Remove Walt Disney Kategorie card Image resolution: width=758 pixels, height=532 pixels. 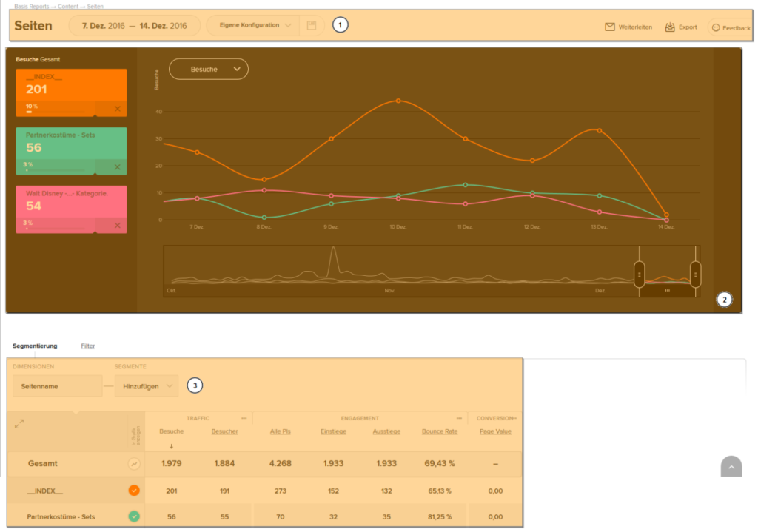coord(118,226)
